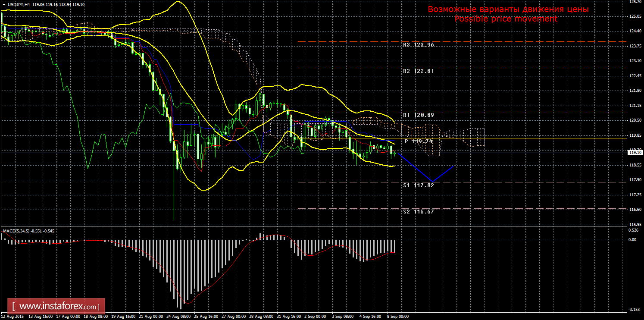Click the current price tag 119.10

coord(635,152)
